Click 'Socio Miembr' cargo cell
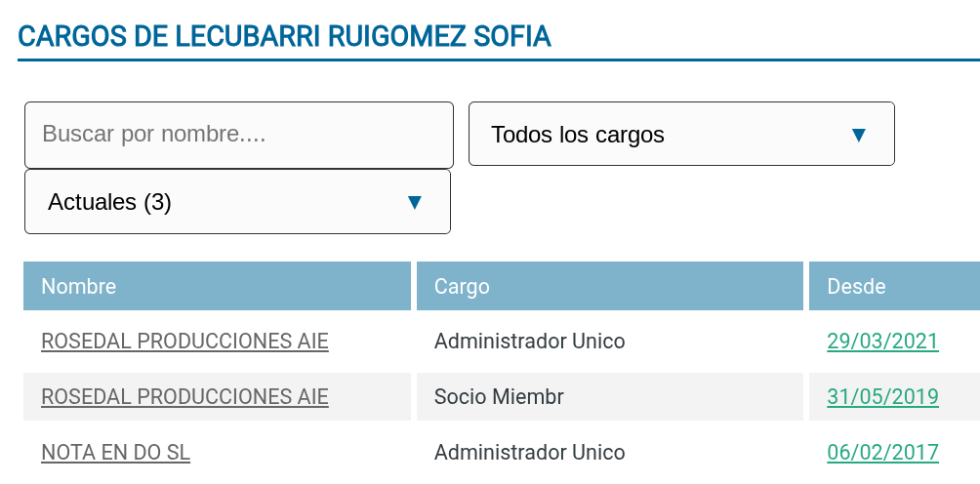The width and height of the screenshot is (980, 484). tap(499, 397)
